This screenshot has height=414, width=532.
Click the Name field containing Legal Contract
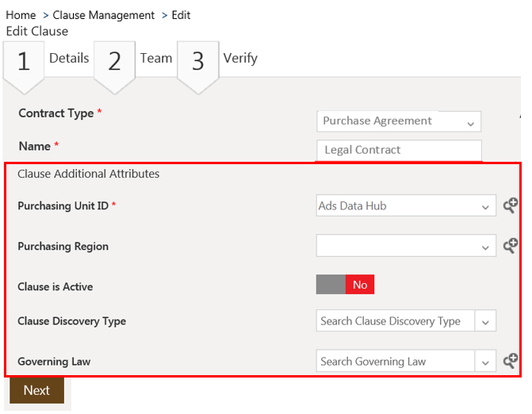(398, 150)
